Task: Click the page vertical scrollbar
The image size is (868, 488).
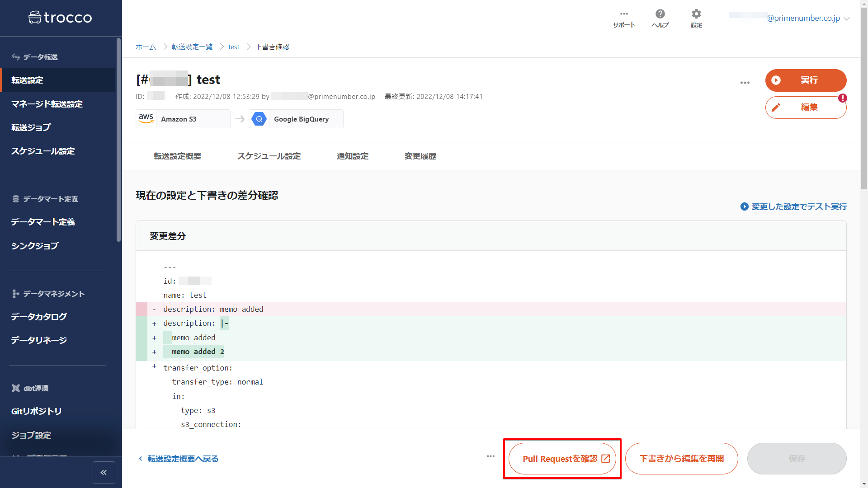Action: 864,97
